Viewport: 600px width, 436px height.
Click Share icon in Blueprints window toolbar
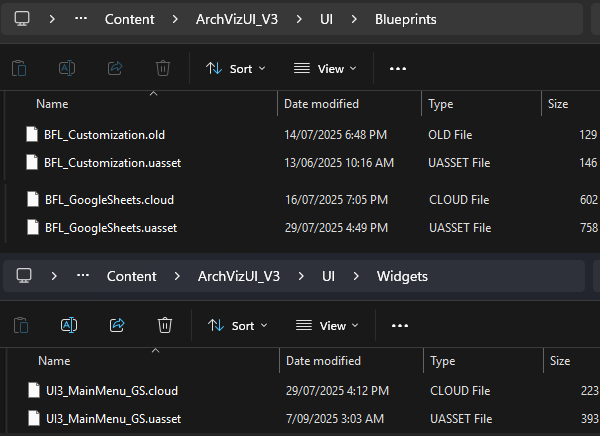pyautogui.click(x=114, y=68)
